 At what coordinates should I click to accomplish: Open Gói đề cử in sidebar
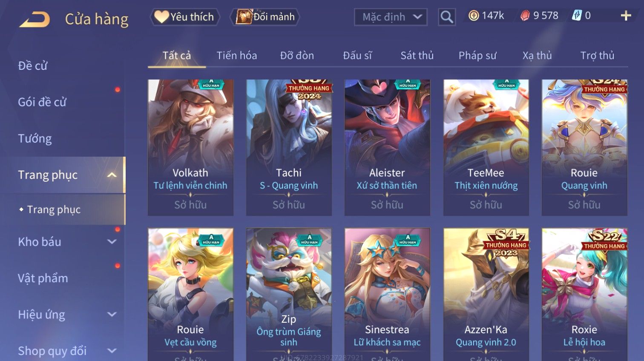(x=43, y=102)
